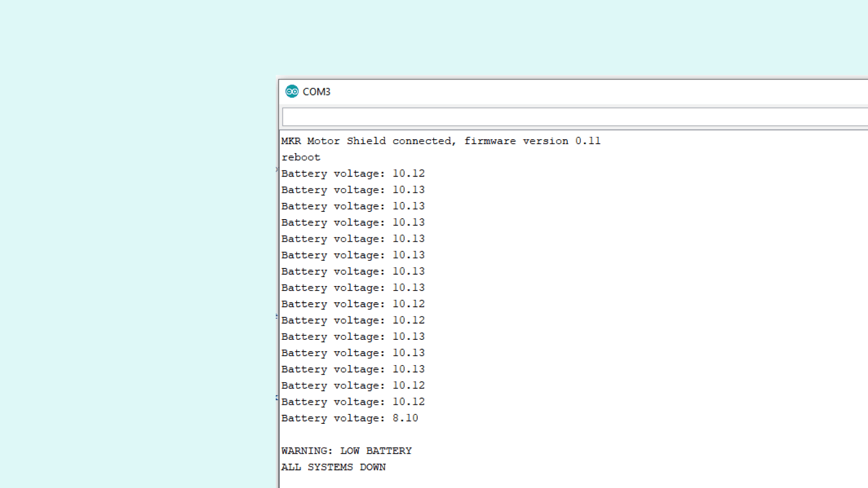Click the 10.12 value directly above 8.10
Image resolution: width=868 pixels, height=488 pixels.
408,402
